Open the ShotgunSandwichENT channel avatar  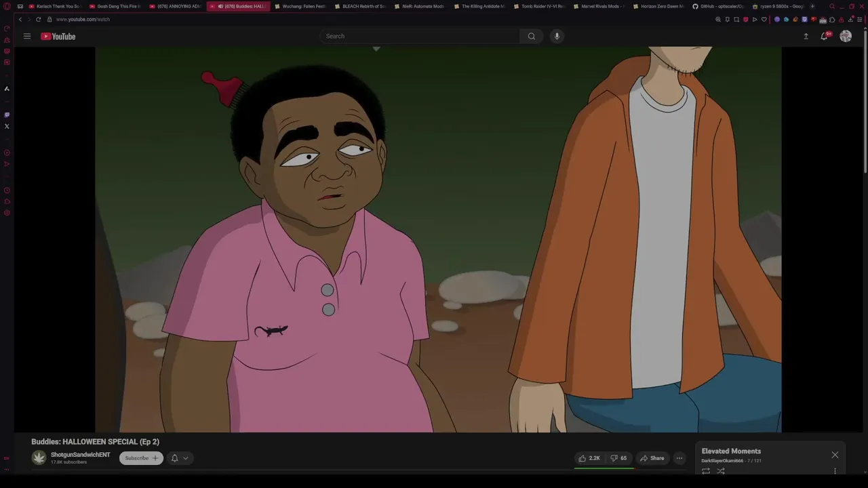(39, 458)
